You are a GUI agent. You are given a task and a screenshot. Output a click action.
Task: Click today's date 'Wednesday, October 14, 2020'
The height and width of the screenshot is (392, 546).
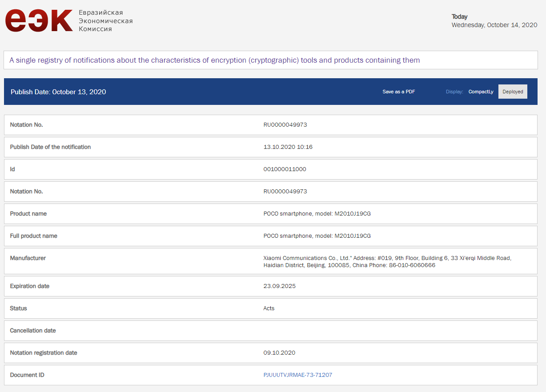(x=494, y=25)
